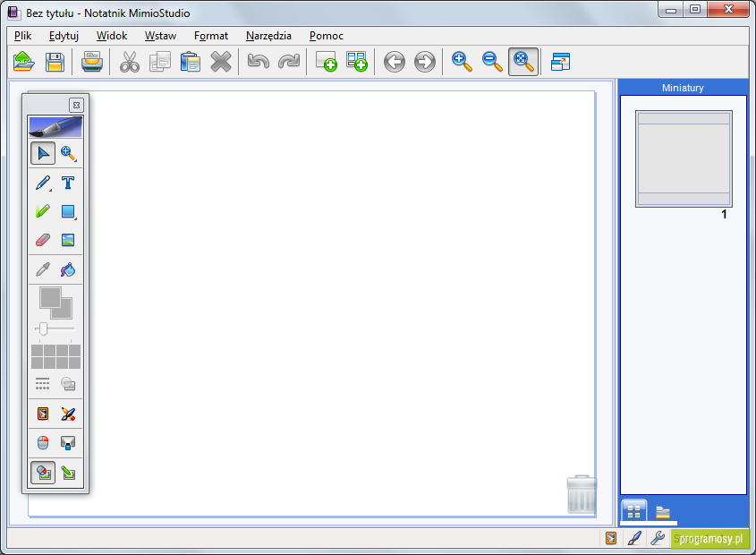Click the insert image tool icon
Screen dimensions: 756x555
68,240
